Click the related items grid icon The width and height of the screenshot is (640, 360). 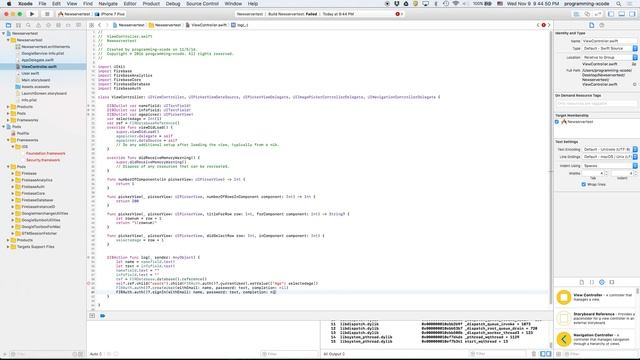[x=91, y=25]
